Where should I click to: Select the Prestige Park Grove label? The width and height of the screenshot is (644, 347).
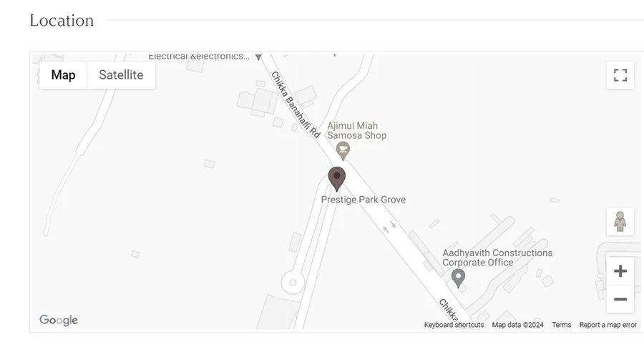point(363,200)
